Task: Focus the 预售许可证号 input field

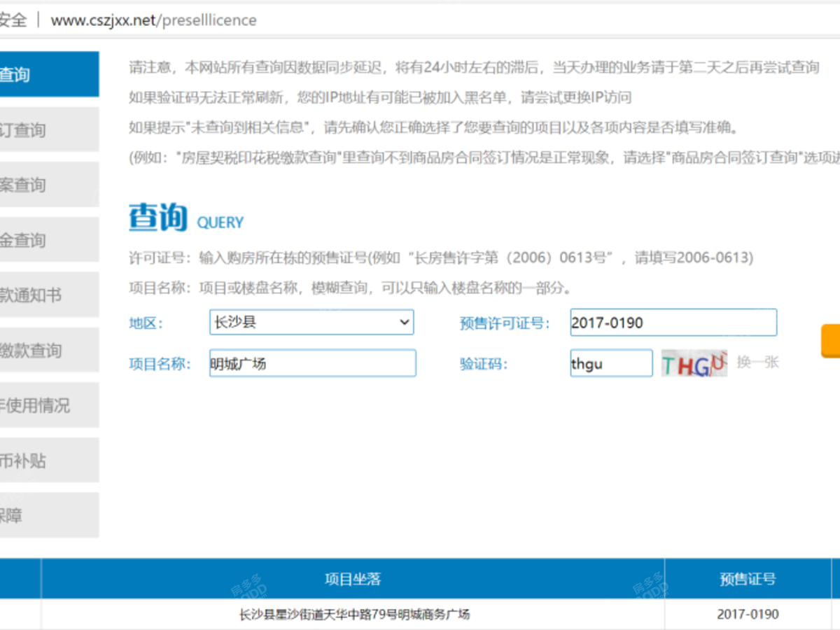Action: [x=673, y=322]
